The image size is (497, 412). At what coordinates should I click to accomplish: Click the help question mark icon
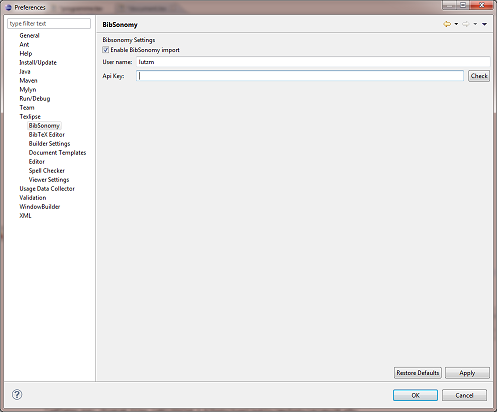17,395
